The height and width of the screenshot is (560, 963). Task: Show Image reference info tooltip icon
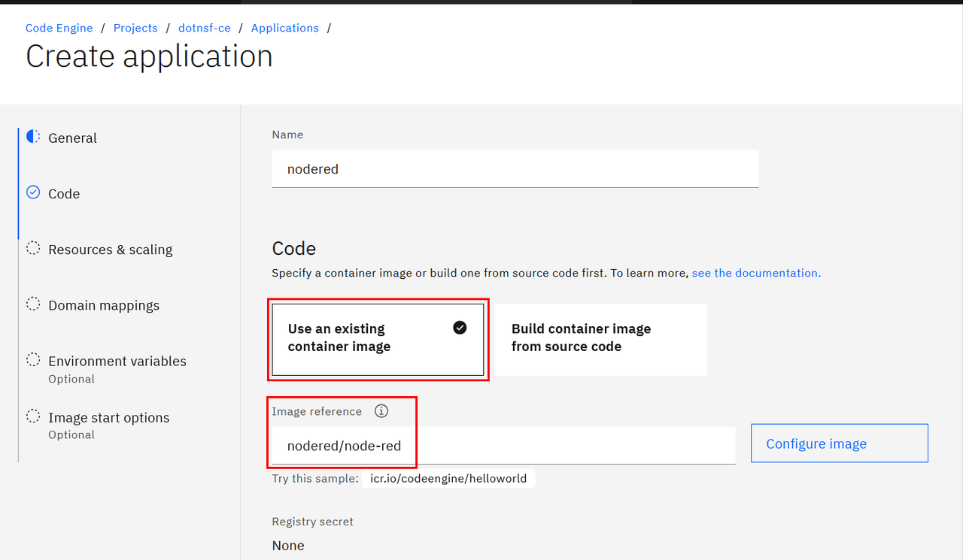pos(381,411)
